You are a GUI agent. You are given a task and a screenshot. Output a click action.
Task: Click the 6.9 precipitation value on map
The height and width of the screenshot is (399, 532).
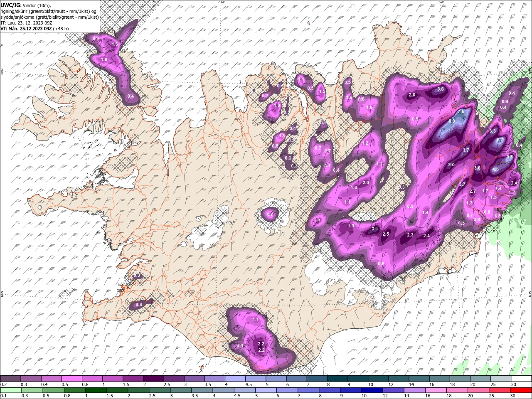pyautogui.click(x=452, y=121)
